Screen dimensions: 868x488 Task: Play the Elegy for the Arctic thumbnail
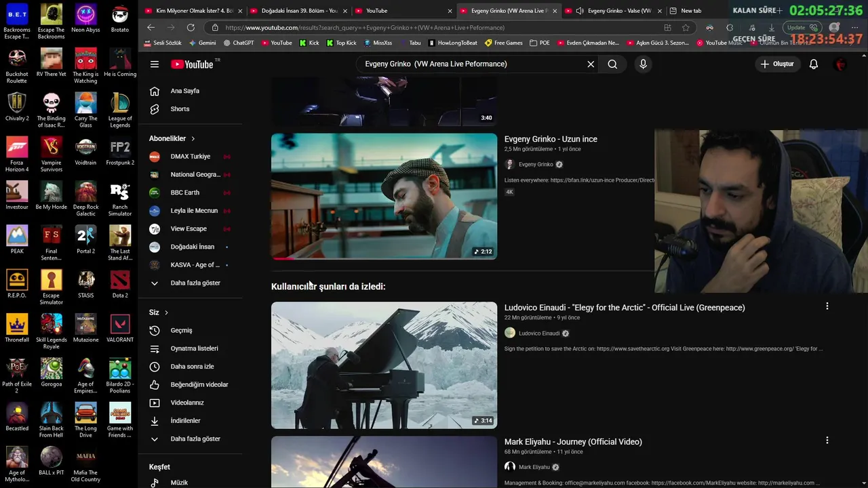click(x=384, y=365)
